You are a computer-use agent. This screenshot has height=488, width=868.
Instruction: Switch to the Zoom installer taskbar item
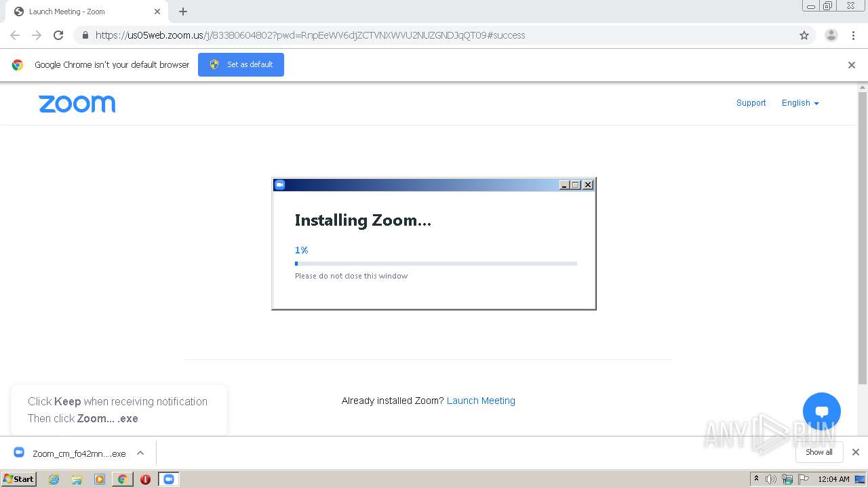point(169,479)
